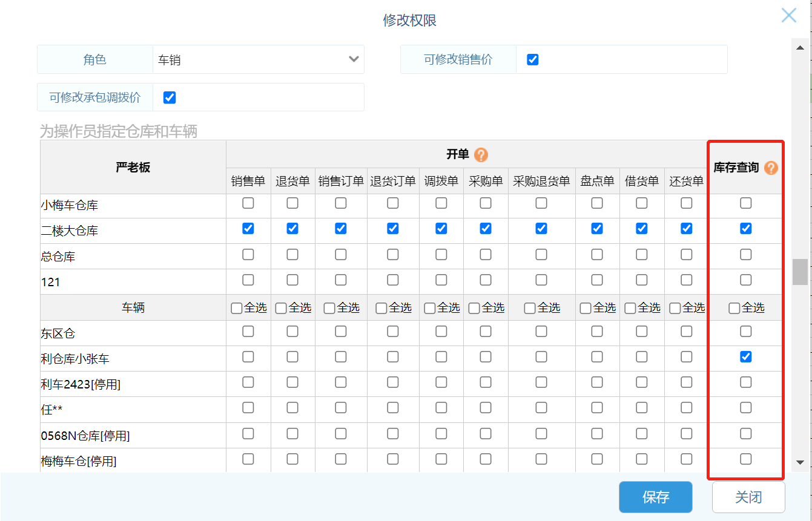Screen dimensions: 812x521
Task: Tick 全选 under 销售单 column
Action: pyautogui.click(x=237, y=309)
